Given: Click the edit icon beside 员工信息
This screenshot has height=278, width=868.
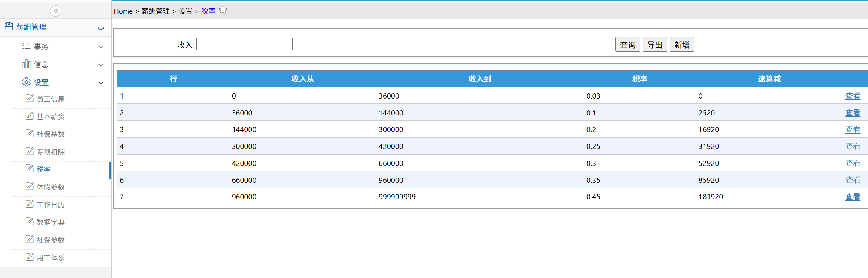Looking at the screenshot, I should (29, 98).
